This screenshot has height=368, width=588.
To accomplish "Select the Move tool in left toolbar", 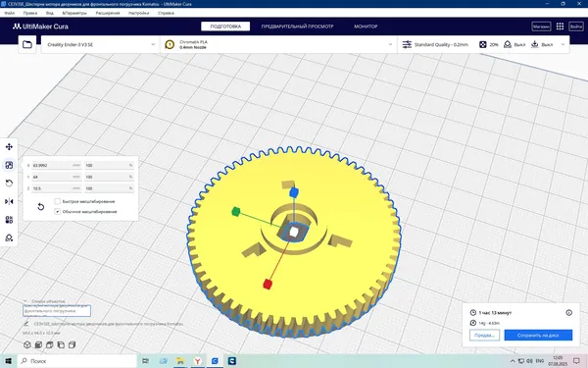I will coord(9,147).
